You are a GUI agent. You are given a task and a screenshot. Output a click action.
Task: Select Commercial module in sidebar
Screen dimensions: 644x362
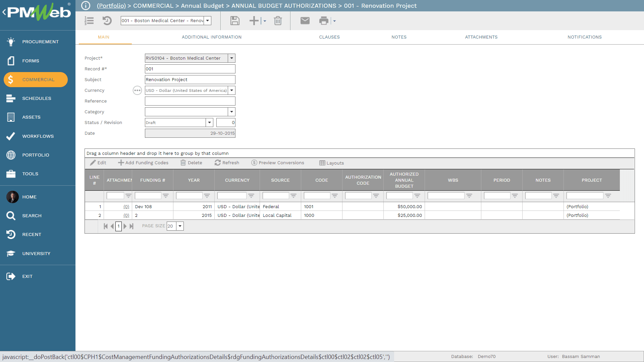click(x=36, y=79)
